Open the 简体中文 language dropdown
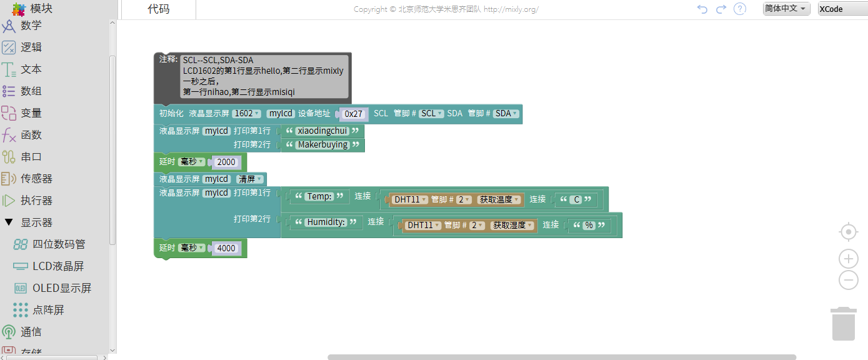The image size is (868, 360). tap(786, 9)
